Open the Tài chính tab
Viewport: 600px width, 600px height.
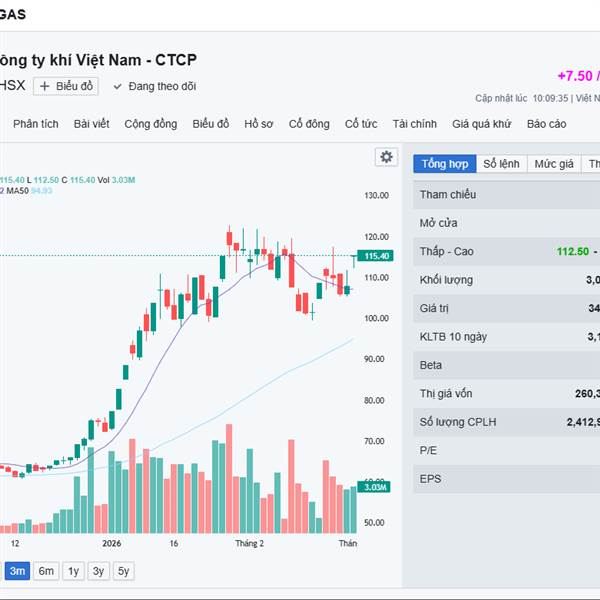point(414,124)
